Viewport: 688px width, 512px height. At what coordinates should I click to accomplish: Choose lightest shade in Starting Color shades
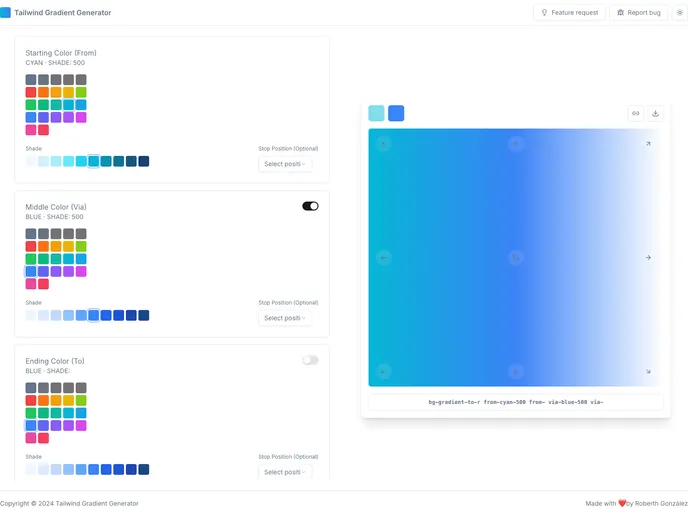pyautogui.click(x=31, y=161)
